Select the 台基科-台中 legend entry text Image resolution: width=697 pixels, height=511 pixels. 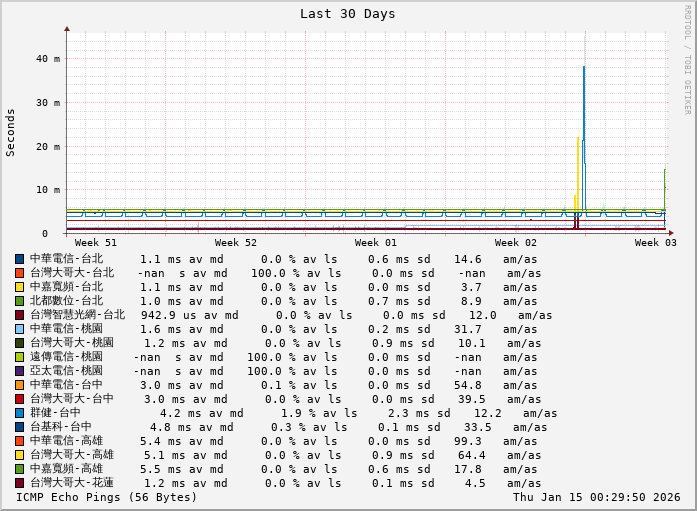[60, 427]
